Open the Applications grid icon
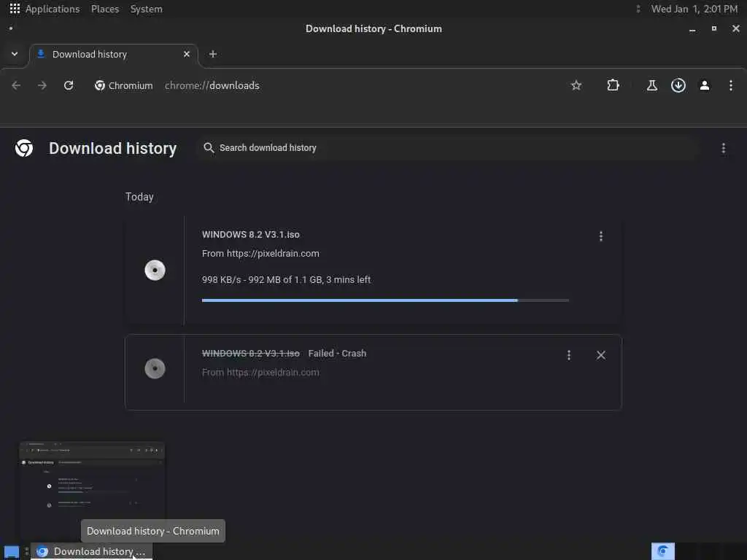Screen dimensions: 747x560 (15, 9)
